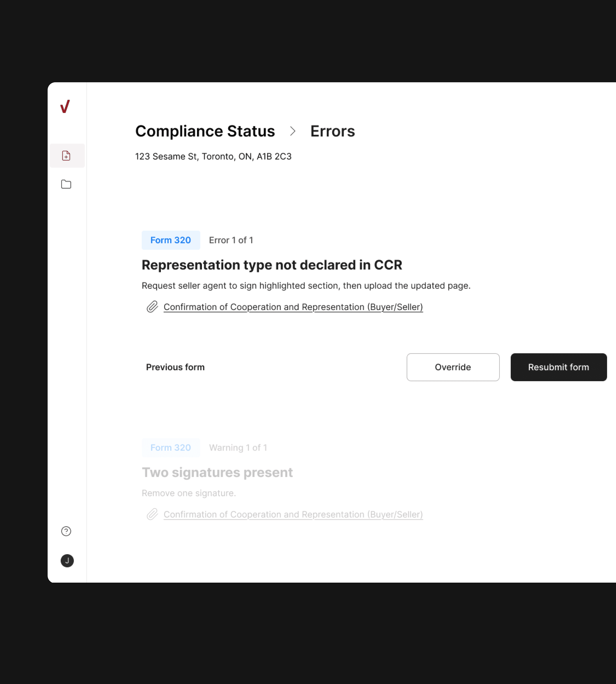Open Confirmation of Cooperation link under warning

pyautogui.click(x=293, y=514)
